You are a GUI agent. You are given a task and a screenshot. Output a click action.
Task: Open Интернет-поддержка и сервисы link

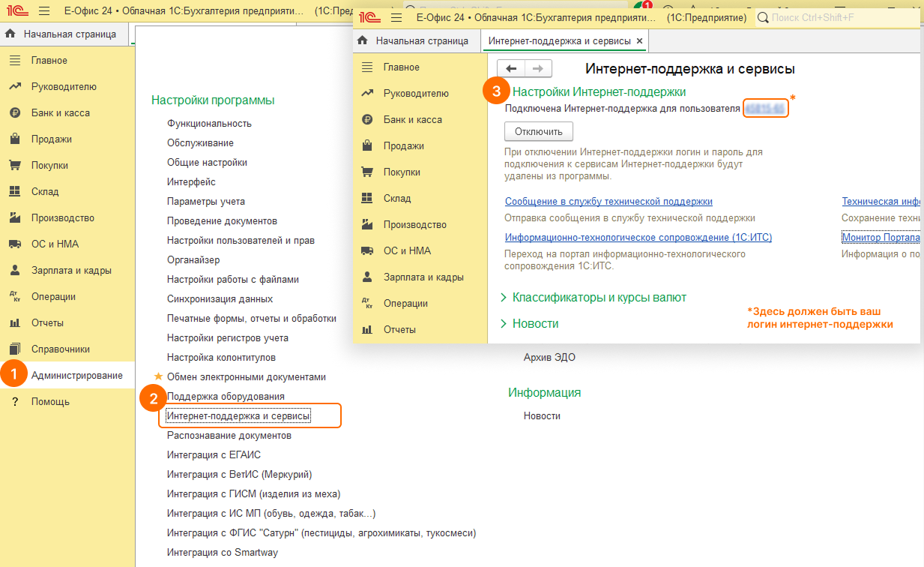tap(238, 415)
